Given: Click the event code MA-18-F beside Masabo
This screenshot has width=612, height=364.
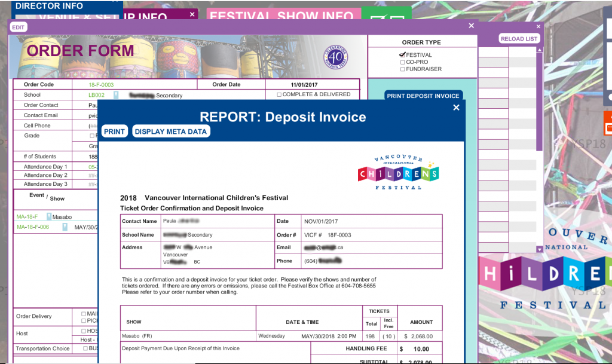Looking at the screenshot, I should [27, 217].
